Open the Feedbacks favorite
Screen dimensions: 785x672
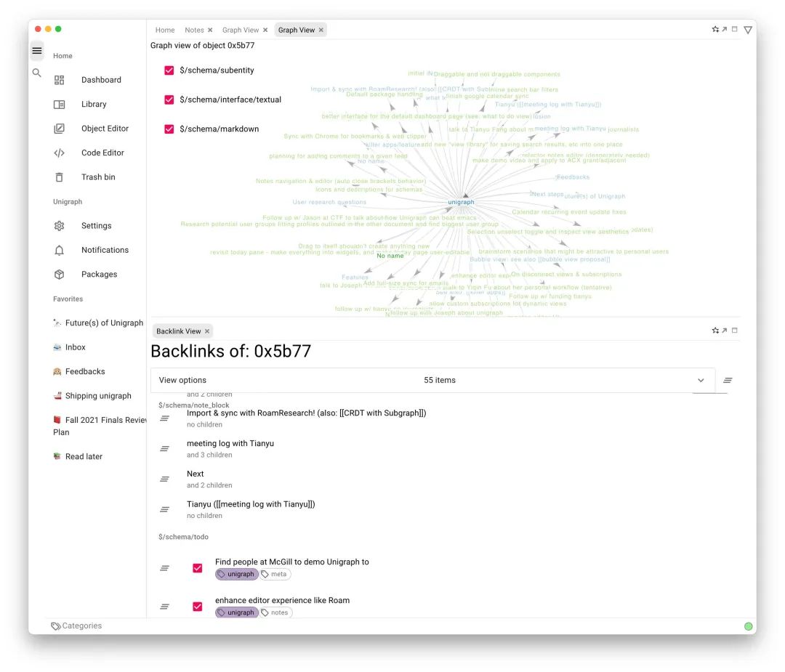pyautogui.click(x=79, y=372)
